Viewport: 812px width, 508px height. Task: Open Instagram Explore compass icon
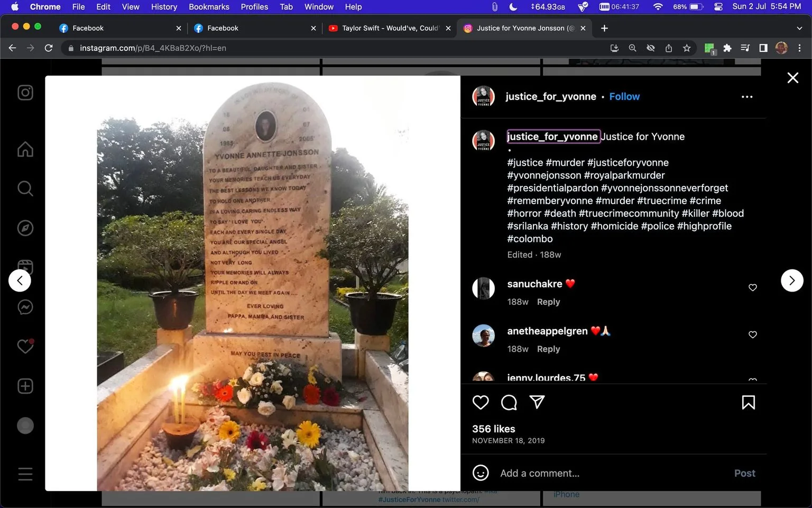(25, 228)
